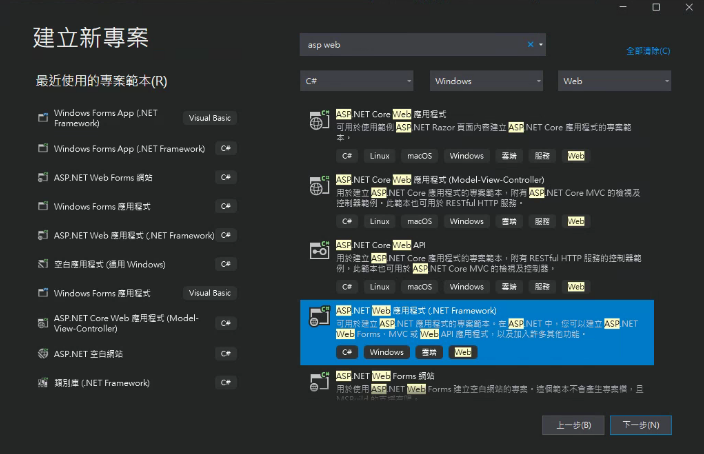
Task: Select ASP.NET Core Web 應用程式 template title
Action: (x=391, y=114)
